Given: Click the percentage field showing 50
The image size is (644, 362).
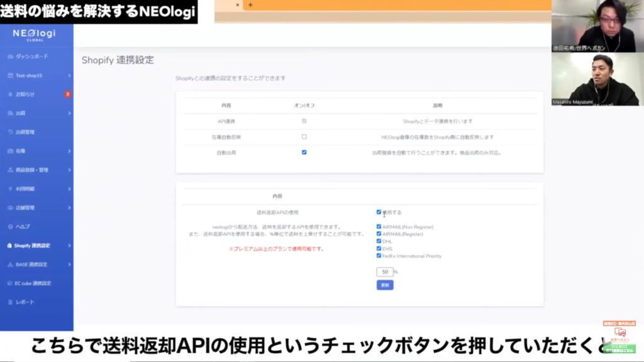Looking at the screenshot, I should 385,271.
